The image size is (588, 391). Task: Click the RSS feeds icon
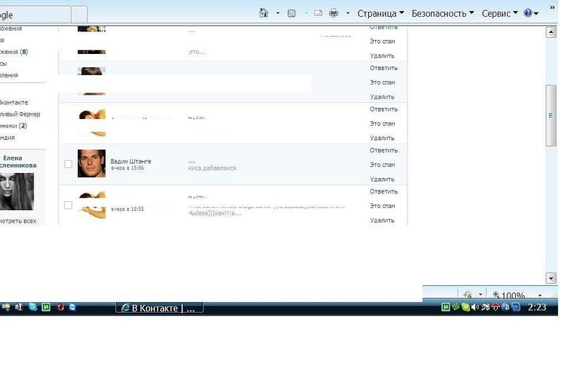[291, 13]
